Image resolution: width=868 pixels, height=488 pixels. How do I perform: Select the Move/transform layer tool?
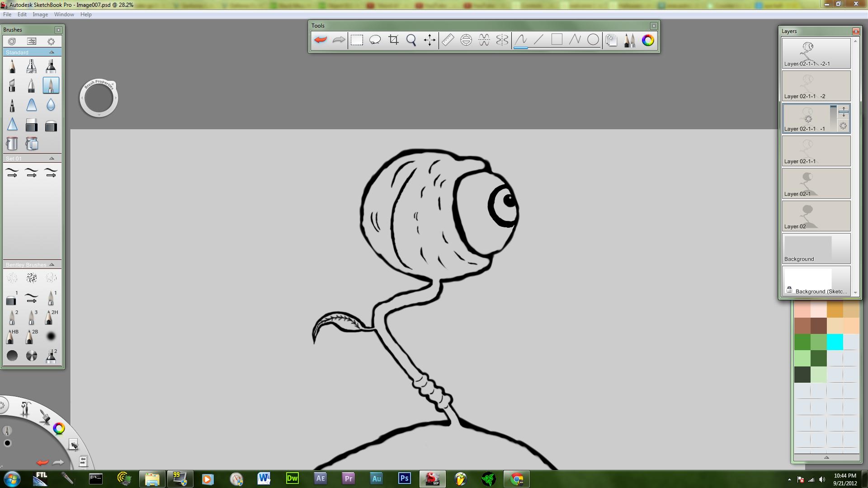[x=429, y=40]
